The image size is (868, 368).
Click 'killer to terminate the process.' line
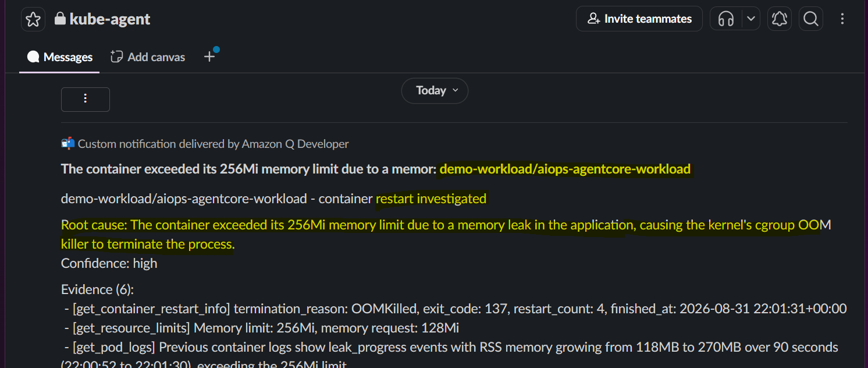pyautogui.click(x=148, y=245)
